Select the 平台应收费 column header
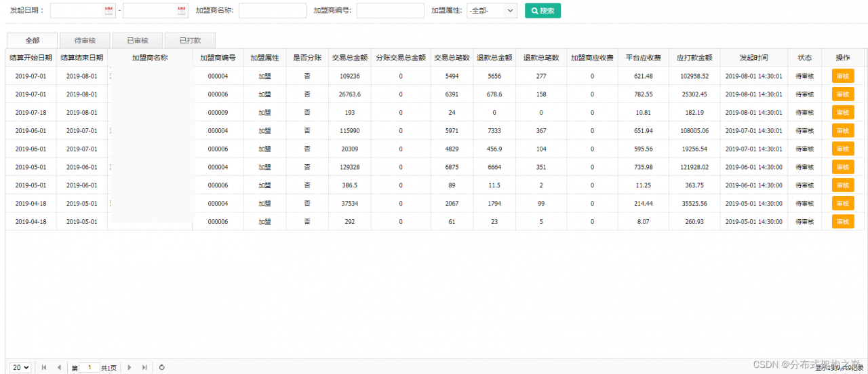The image size is (868, 374). tap(644, 58)
